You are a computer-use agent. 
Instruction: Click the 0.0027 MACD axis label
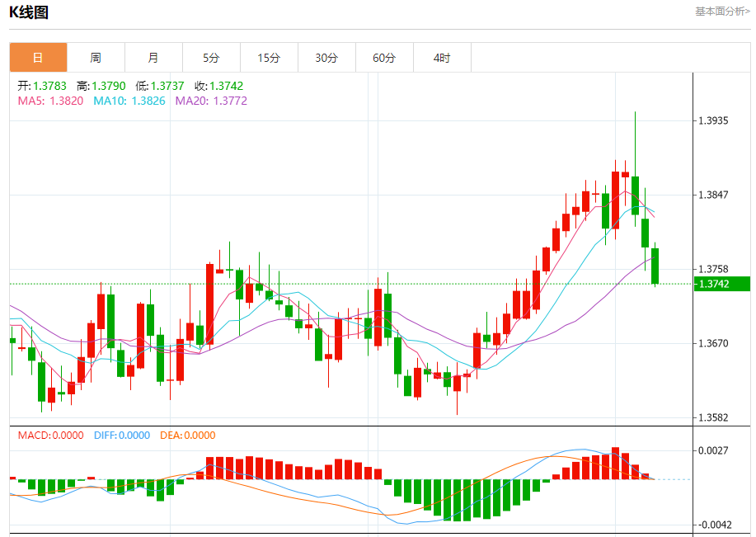[713, 450]
